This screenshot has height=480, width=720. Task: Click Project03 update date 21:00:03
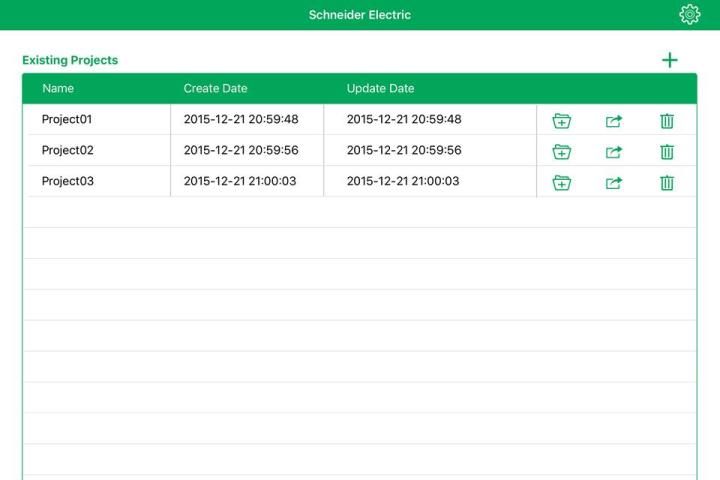coord(403,182)
